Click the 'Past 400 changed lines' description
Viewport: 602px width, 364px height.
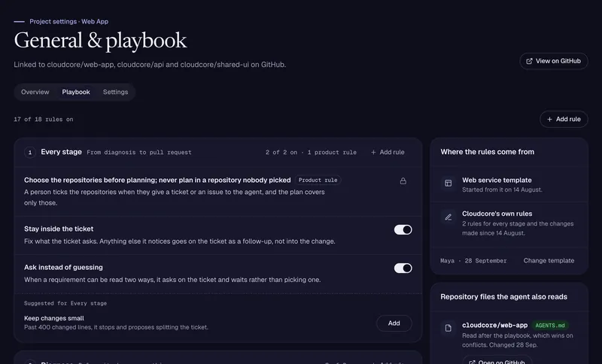[117, 327]
